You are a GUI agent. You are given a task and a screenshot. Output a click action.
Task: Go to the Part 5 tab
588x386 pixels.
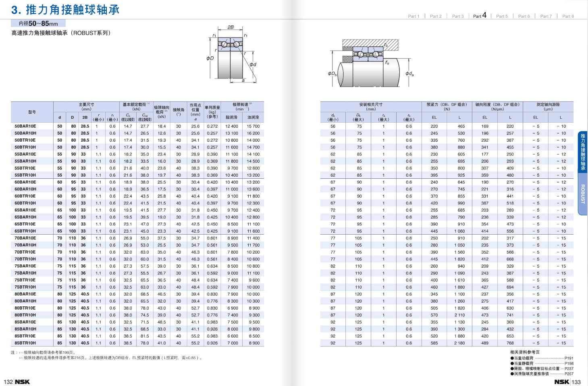pos(502,16)
